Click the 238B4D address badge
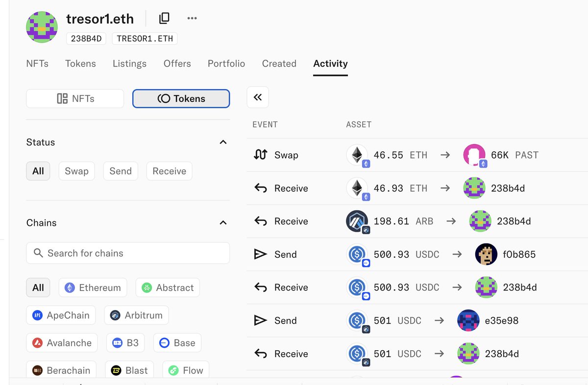The image size is (588, 385). pyautogui.click(x=86, y=39)
